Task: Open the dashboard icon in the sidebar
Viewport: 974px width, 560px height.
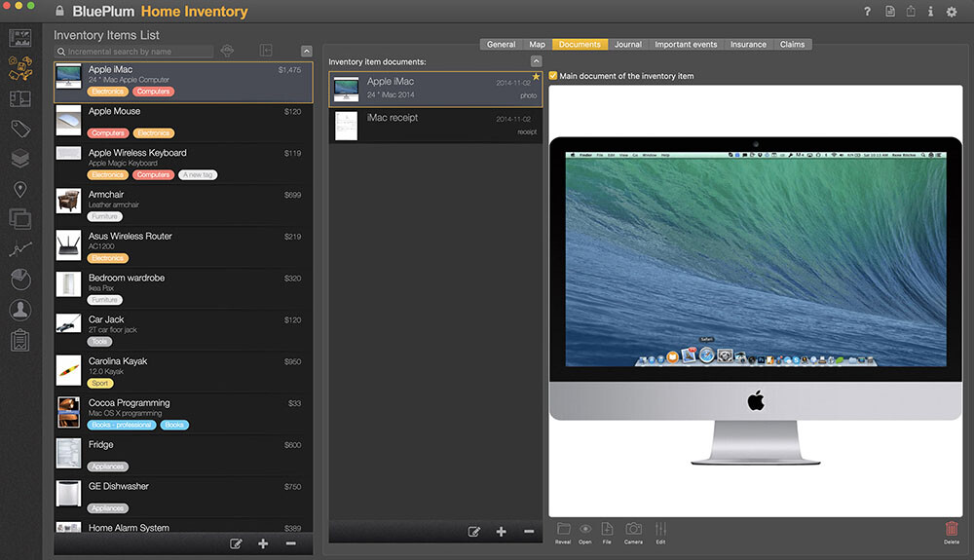Action: 19,38
